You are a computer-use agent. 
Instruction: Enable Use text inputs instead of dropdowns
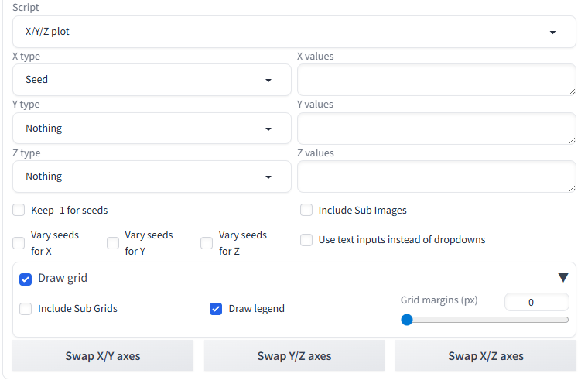306,240
